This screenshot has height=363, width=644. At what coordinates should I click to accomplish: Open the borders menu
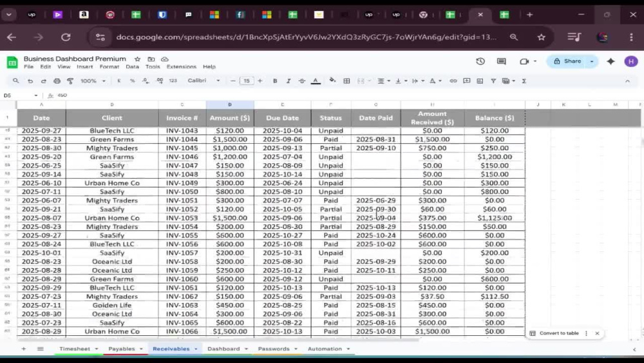346,81
